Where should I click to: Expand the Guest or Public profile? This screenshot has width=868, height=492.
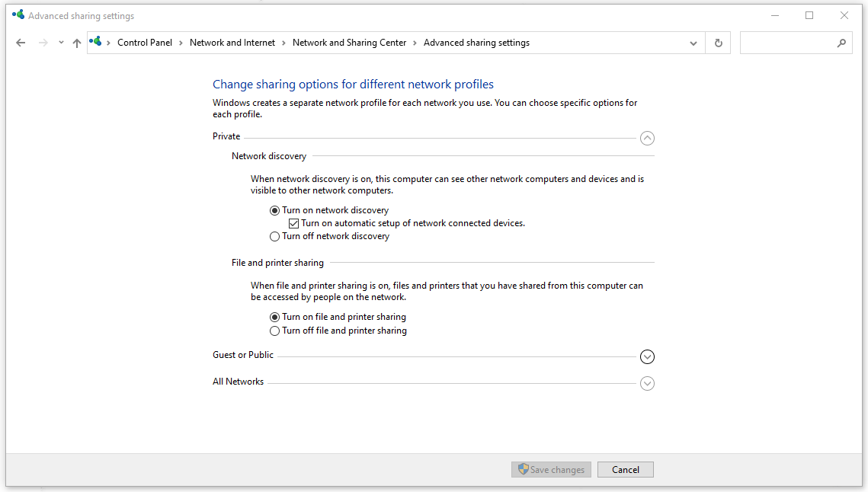click(x=647, y=356)
